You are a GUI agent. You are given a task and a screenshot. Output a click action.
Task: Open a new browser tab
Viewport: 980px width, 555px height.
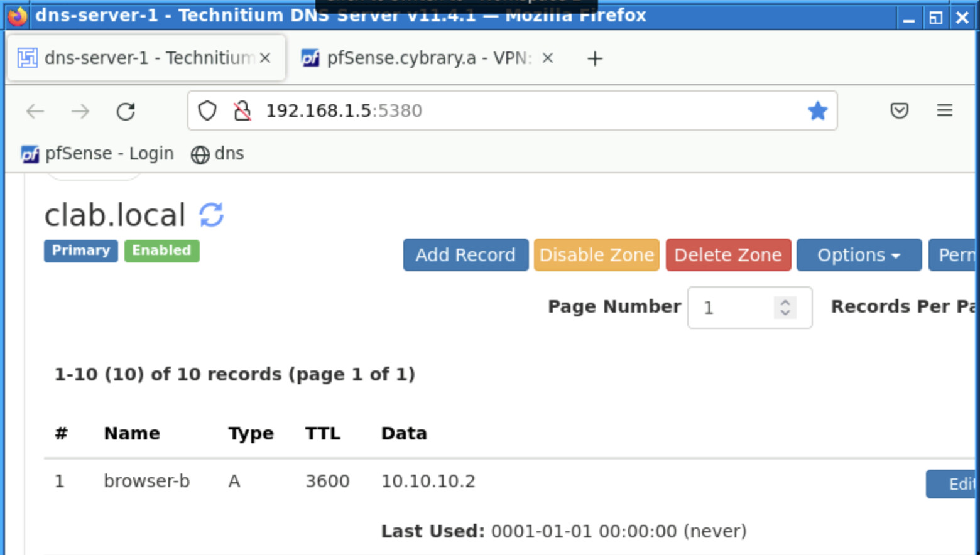pyautogui.click(x=594, y=58)
